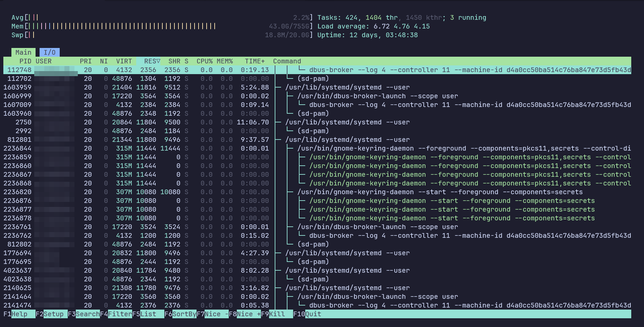Select dbus-broker-launch process PID 2141464
This screenshot has height=327, width=644.
pos(317,296)
